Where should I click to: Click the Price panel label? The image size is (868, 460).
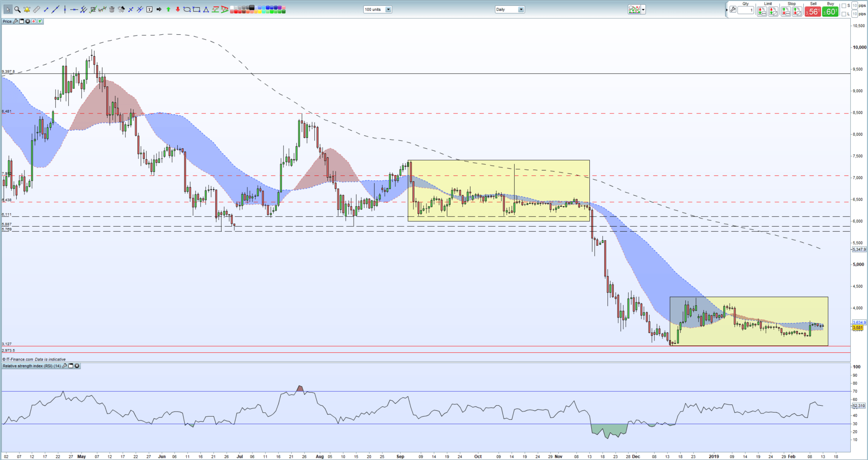point(7,21)
